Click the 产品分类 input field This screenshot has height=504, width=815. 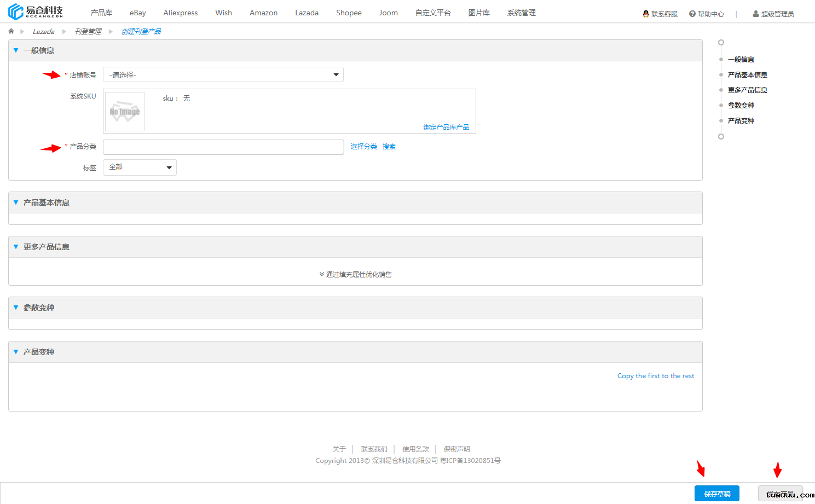click(x=223, y=147)
